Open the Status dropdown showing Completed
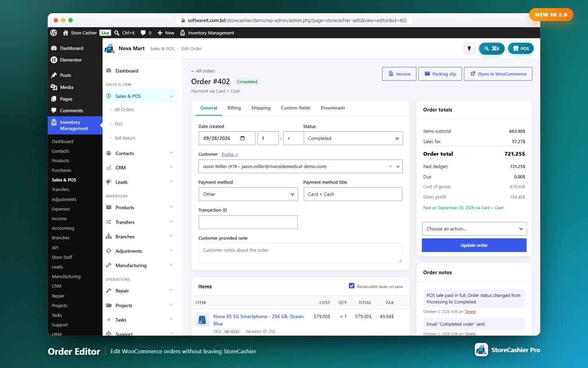This screenshot has width=588, height=368. (x=353, y=138)
